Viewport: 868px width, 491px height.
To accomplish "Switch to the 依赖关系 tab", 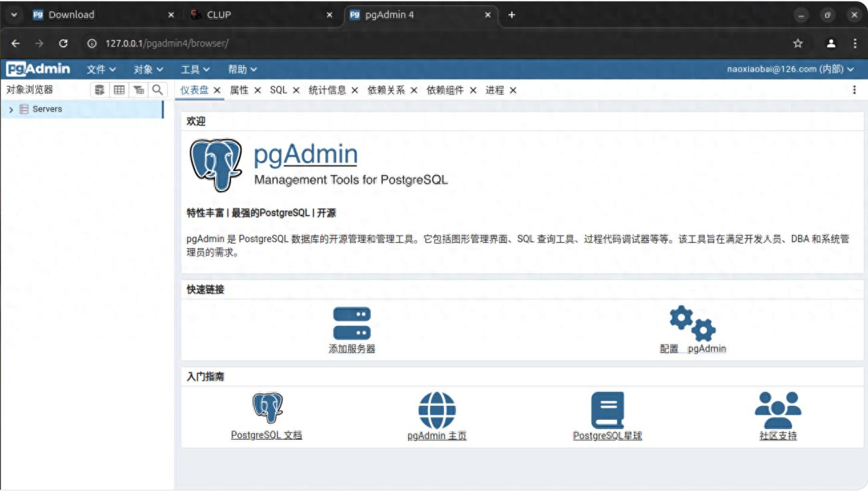I will pyautogui.click(x=386, y=90).
